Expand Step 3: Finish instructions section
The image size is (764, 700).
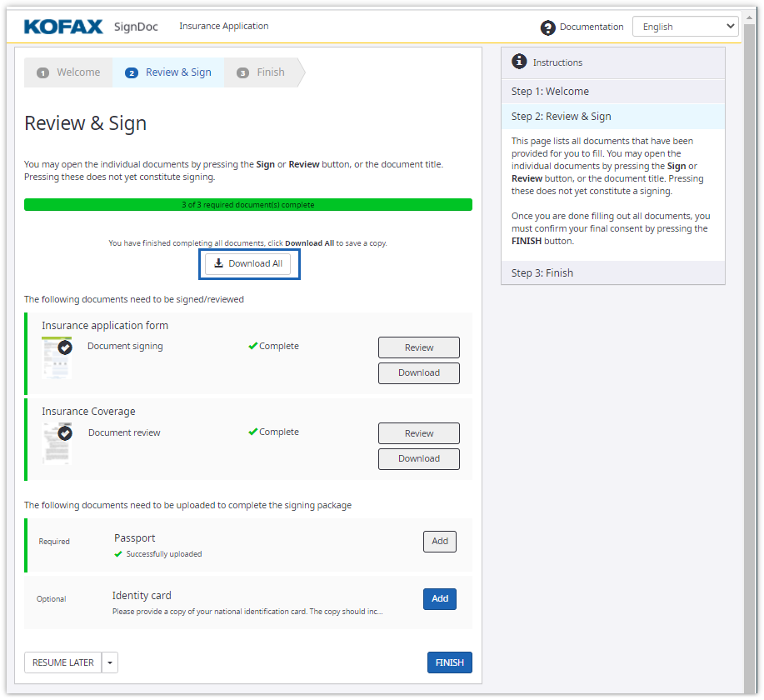tap(612, 273)
